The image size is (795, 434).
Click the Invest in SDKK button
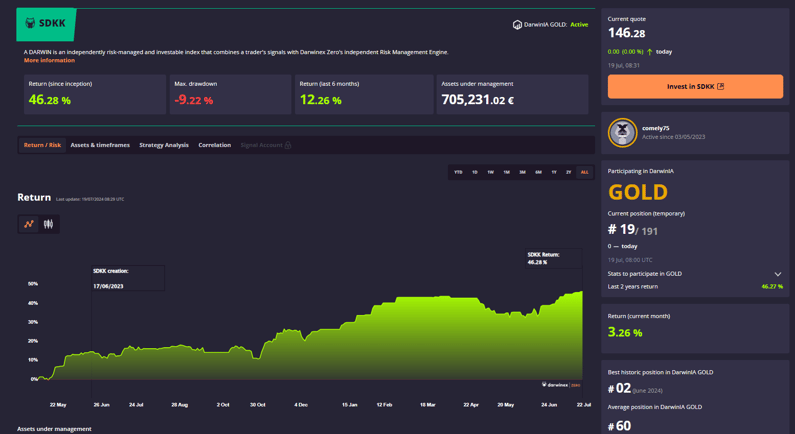[x=695, y=87]
